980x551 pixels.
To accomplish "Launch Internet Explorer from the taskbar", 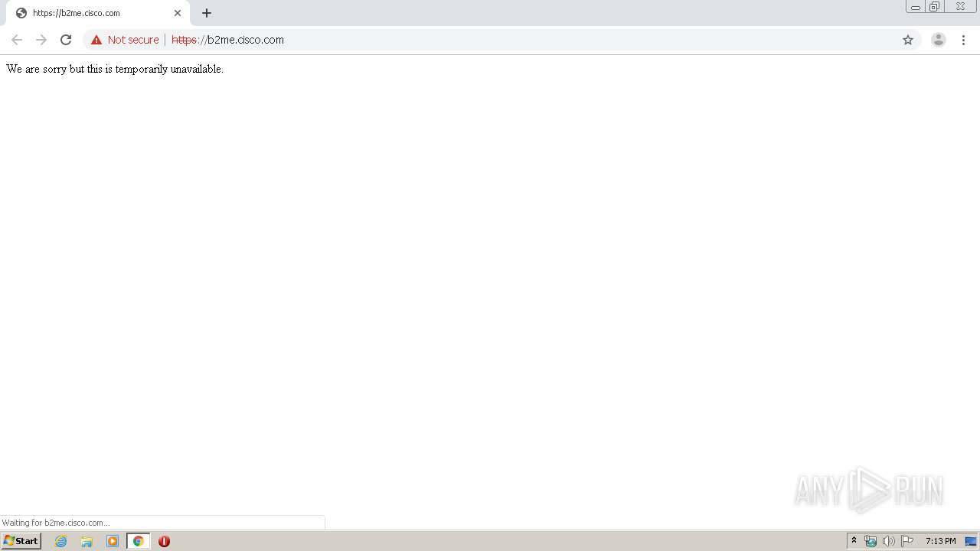I will click(61, 541).
